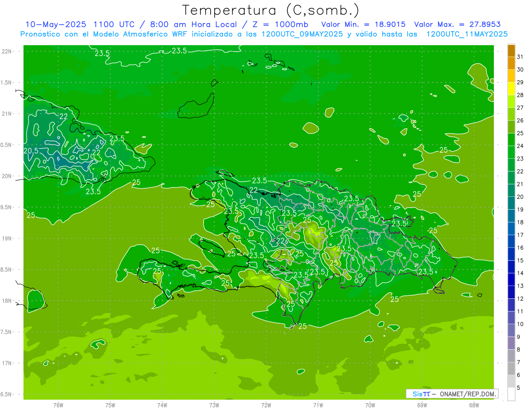Screen dimensions: 532x411
Task: Pick the legend swatch between 9 and 10
Action: (511, 331)
